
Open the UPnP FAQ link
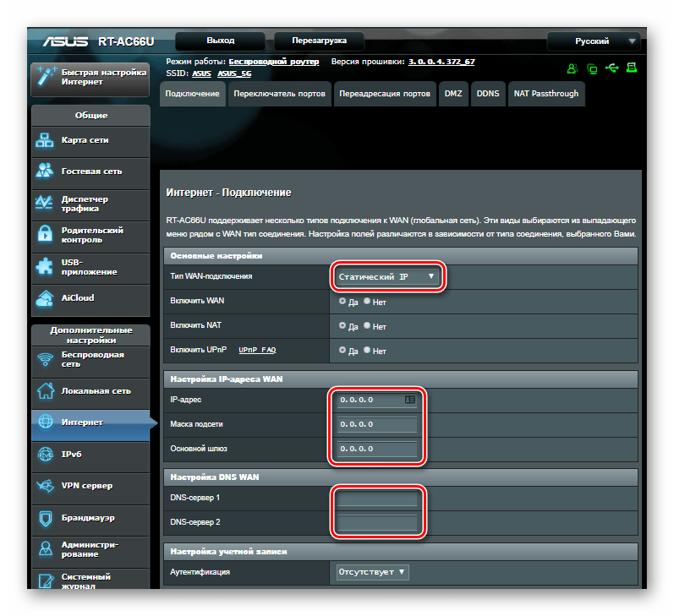click(x=257, y=350)
